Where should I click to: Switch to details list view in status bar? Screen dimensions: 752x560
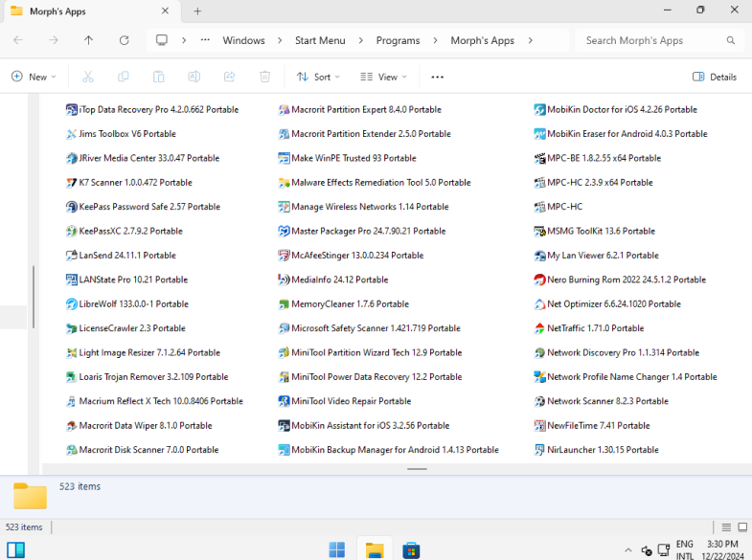click(x=726, y=527)
